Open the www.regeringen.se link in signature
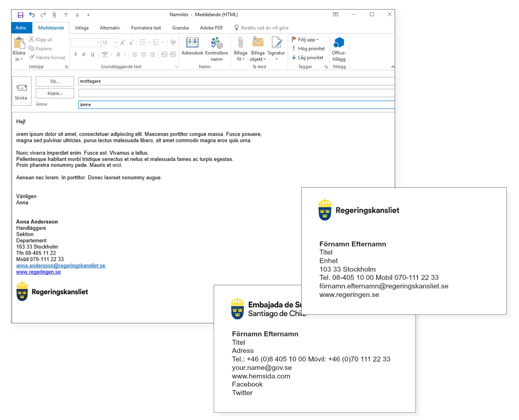This screenshot has height=420, width=519. (38, 272)
